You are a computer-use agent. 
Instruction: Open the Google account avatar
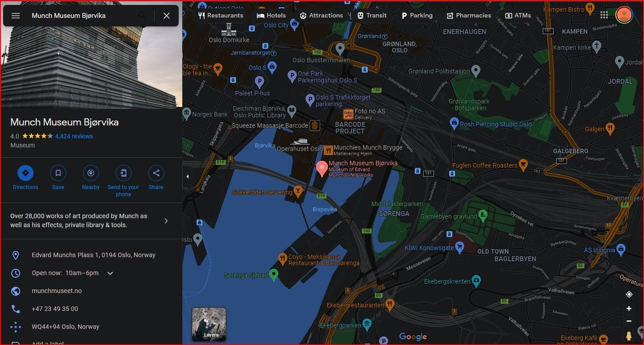pos(624,15)
